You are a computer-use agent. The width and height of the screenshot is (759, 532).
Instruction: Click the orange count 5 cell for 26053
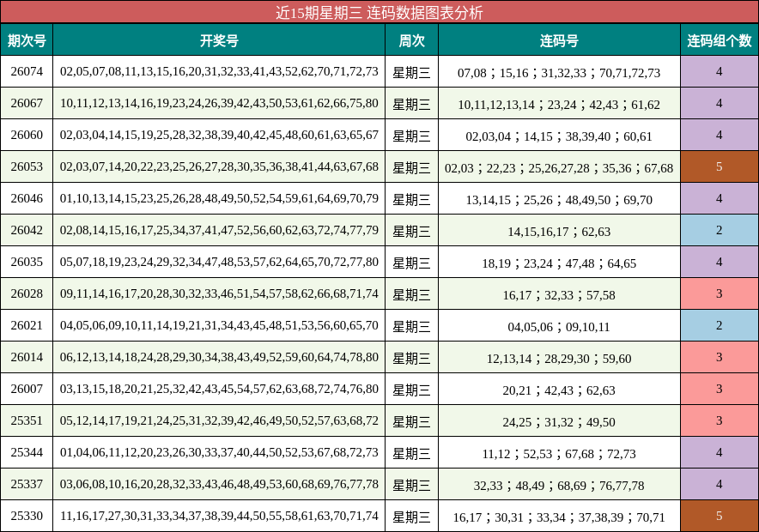[720, 167]
